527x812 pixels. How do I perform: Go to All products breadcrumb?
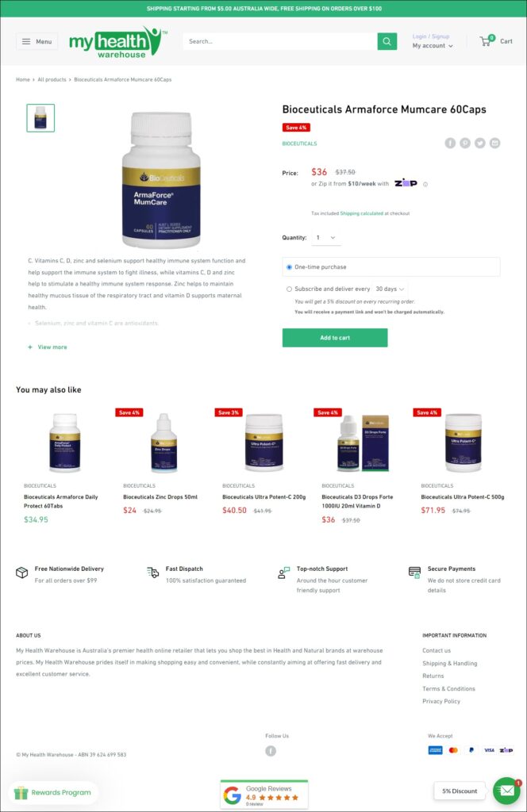(52, 80)
